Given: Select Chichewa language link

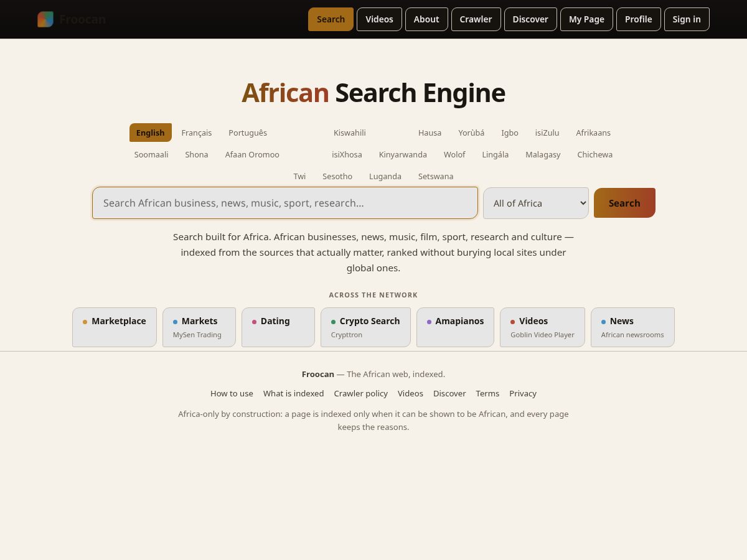Looking at the screenshot, I should tap(595, 154).
